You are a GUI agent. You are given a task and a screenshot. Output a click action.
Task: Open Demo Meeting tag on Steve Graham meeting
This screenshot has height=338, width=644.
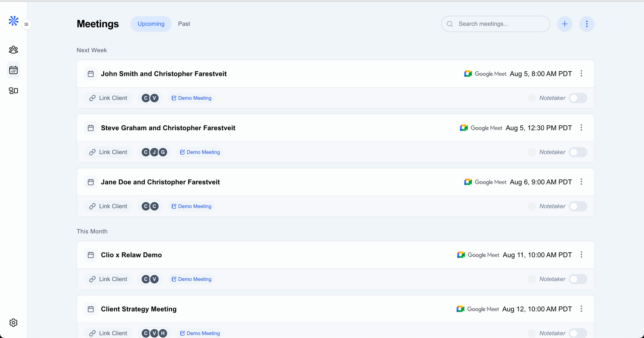click(x=200, y=152)
